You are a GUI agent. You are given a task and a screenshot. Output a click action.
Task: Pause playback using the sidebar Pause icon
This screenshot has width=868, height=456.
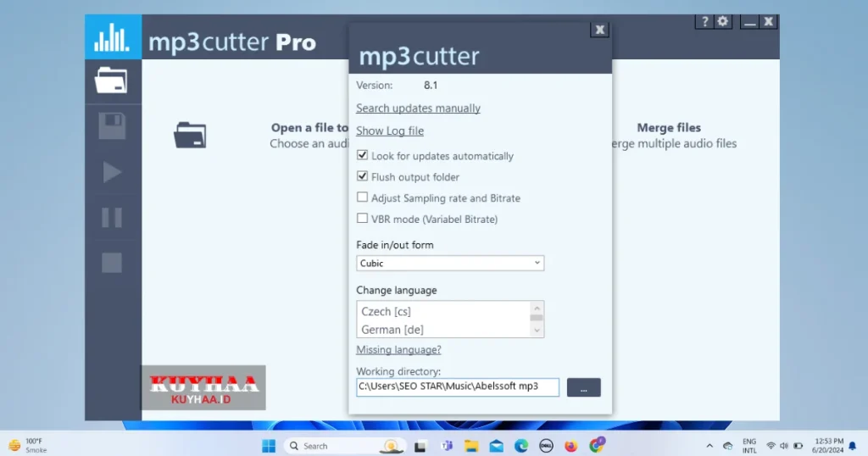coord(112,218)
